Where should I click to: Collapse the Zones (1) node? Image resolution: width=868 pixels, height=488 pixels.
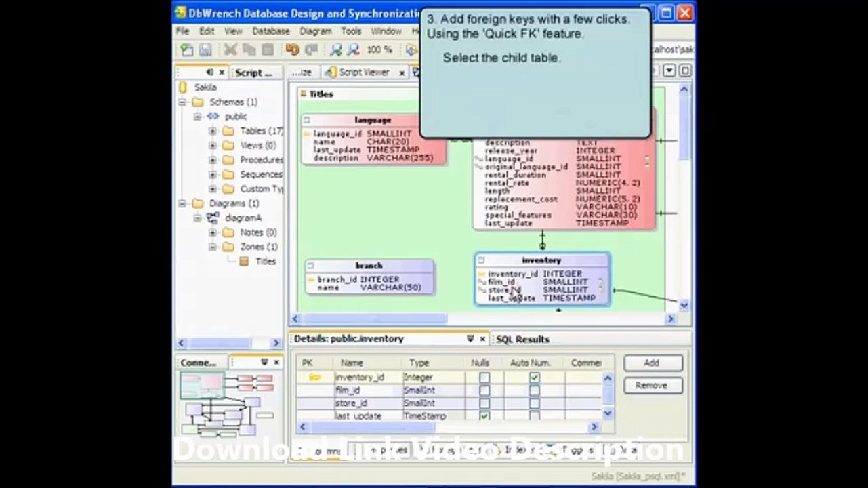click(212, 247)
